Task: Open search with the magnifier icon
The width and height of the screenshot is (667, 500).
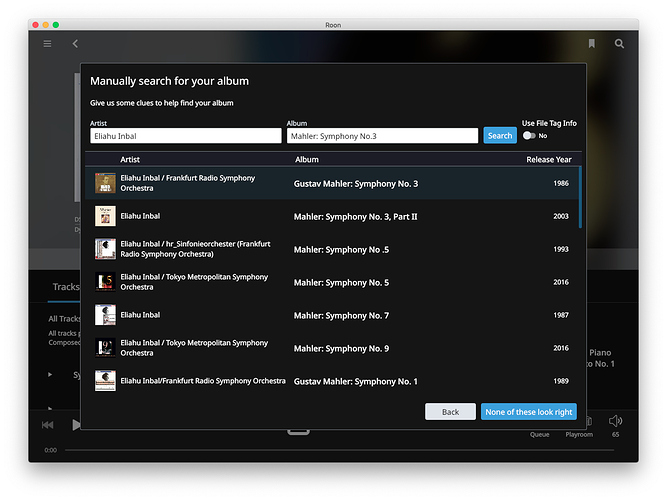Action: pyautogui.click(x=619, y=44)
